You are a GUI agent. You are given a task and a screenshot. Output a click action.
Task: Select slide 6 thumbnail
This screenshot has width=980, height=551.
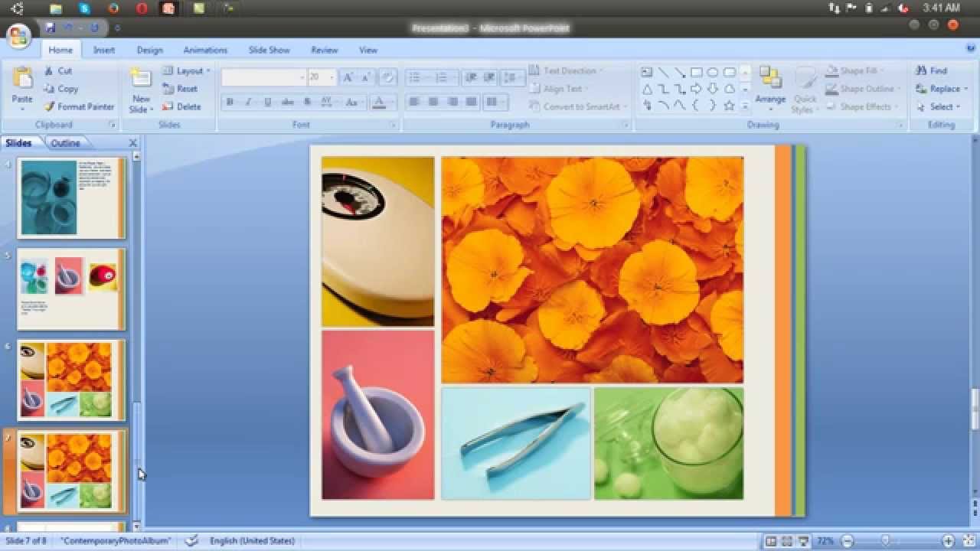71,380
